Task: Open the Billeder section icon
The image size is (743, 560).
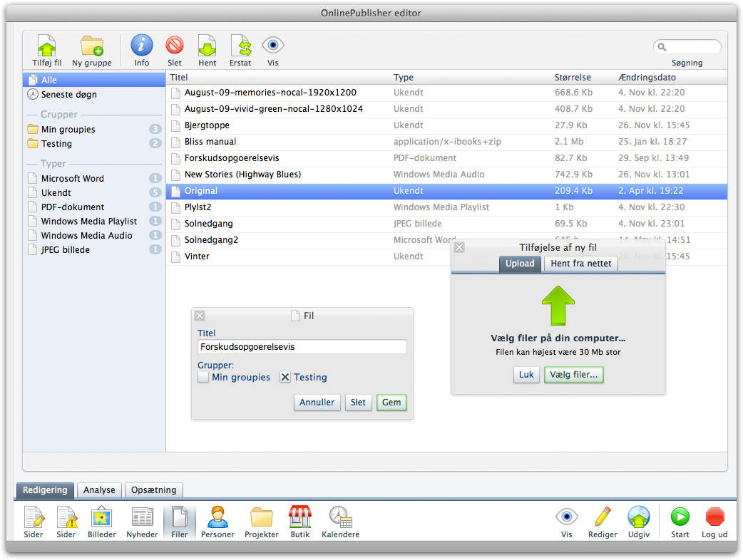Action: click(102, 517)
